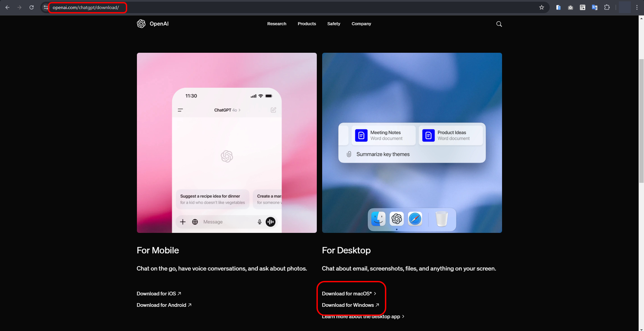Click the ChatGPT icon in the dock image
This screenshot has width=644, height=331.
click(397, 219)
